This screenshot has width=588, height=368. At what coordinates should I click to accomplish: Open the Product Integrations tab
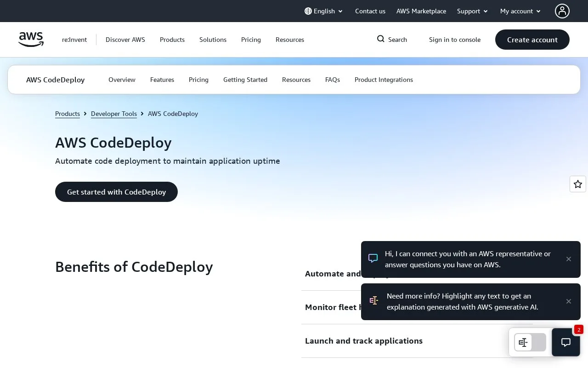(x=384, y=80)
